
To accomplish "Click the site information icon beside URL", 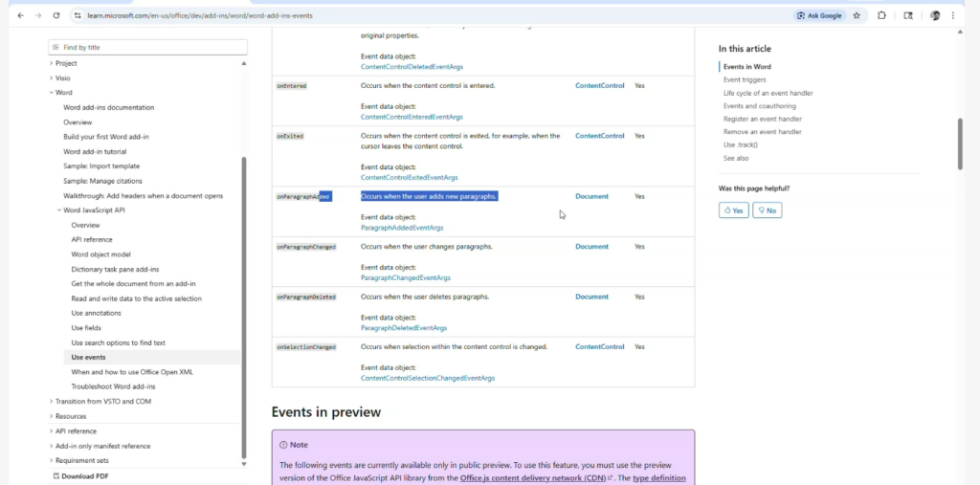I will pos(77,15).
